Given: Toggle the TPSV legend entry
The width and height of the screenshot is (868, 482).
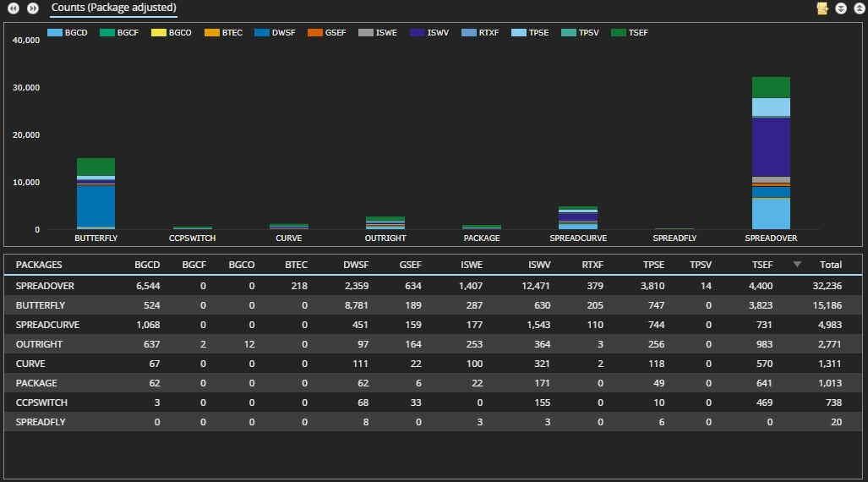Looking at the screenshot, I should pos(580,33).
